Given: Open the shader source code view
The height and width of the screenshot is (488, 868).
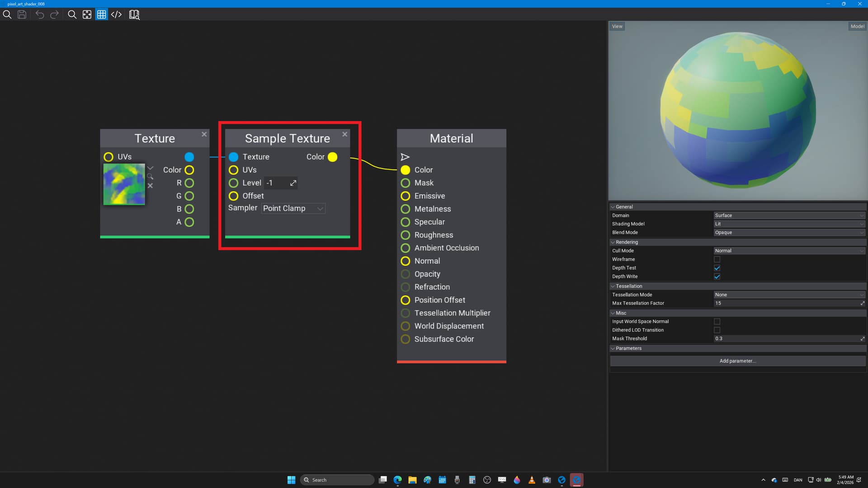Looking at the screenshot, I should coord(116,14).
